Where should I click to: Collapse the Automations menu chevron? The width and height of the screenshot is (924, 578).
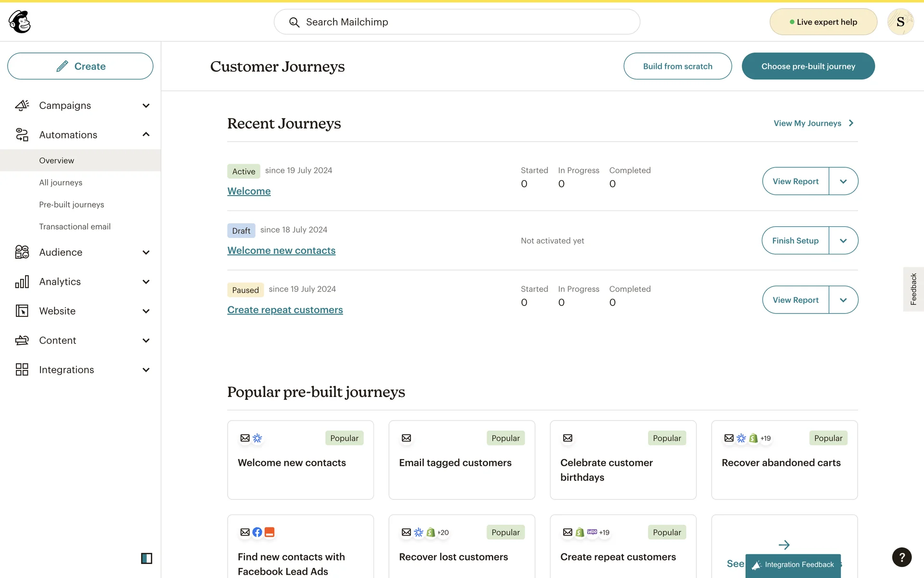[x=146, y=134]
